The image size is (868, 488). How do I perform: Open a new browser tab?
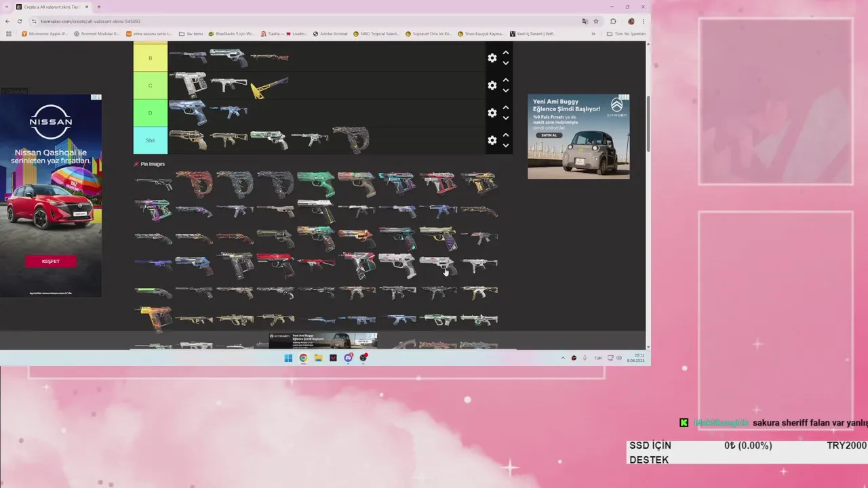(99, 7)
